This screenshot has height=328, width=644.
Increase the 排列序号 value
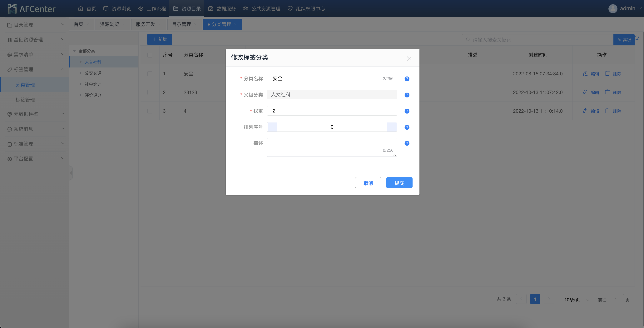tap(392, 127)
